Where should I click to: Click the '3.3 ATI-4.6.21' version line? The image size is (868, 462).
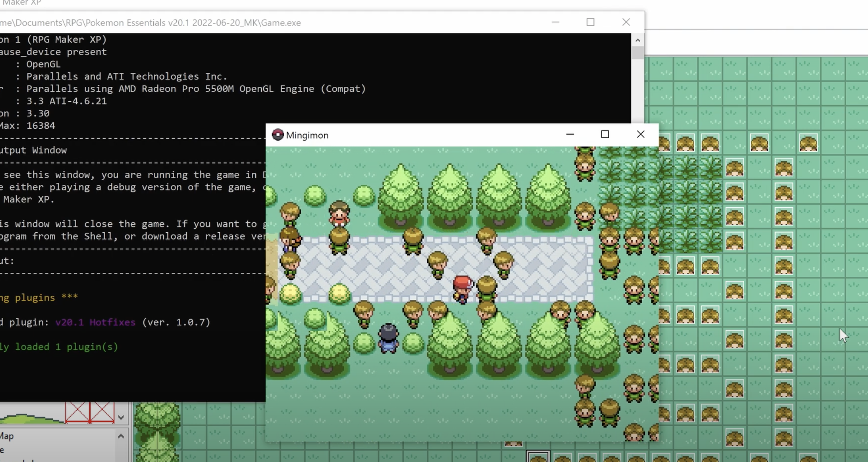[67, 101]
